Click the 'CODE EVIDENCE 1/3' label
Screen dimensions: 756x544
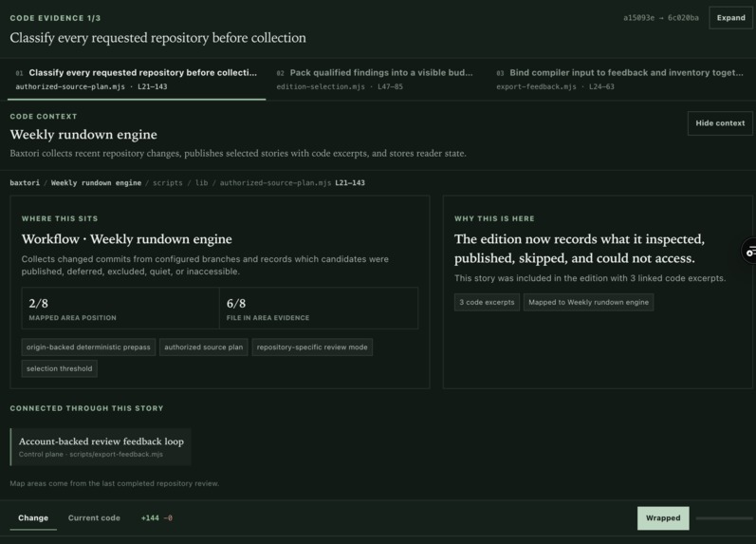[55, 18]
